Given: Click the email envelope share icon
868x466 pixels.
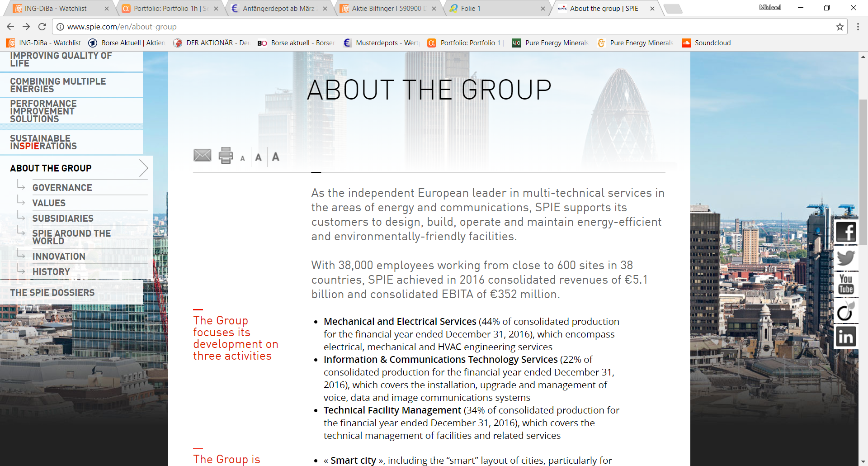Looking at the screenshot, I should pyautogui.click(x=202, y=155).
